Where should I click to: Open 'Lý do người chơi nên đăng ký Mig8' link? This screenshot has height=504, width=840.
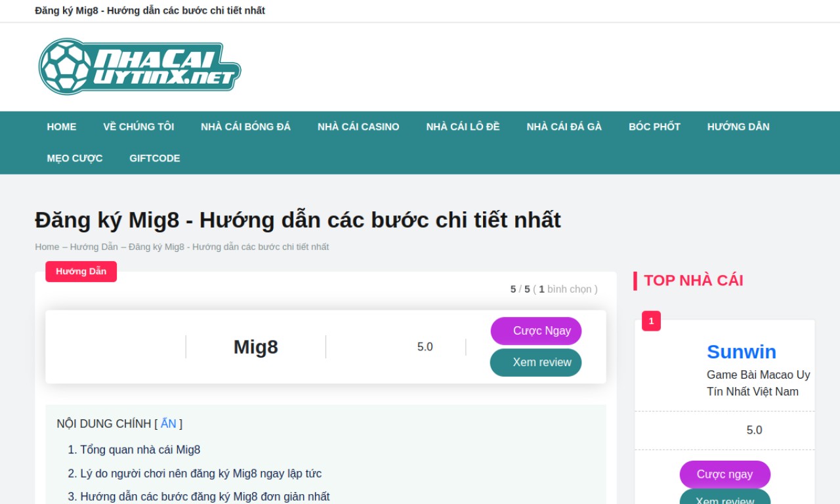coord(201,474)
